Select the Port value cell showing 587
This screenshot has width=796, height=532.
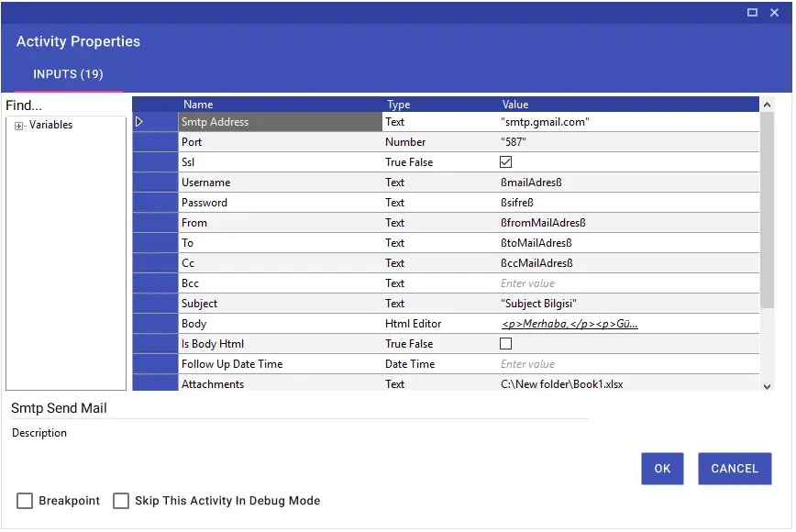(628, 142)
